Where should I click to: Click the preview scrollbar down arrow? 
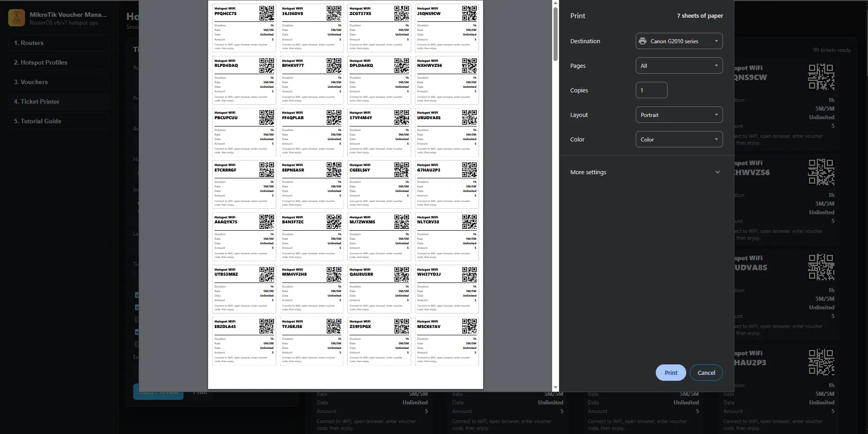tap(555, 388)
